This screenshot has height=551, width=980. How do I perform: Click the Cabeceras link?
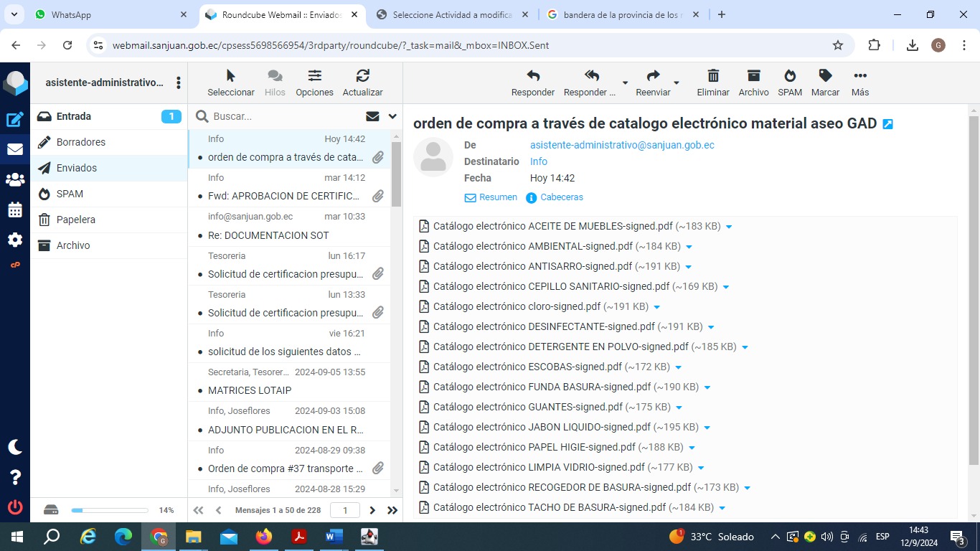click(x=561, y=197)
